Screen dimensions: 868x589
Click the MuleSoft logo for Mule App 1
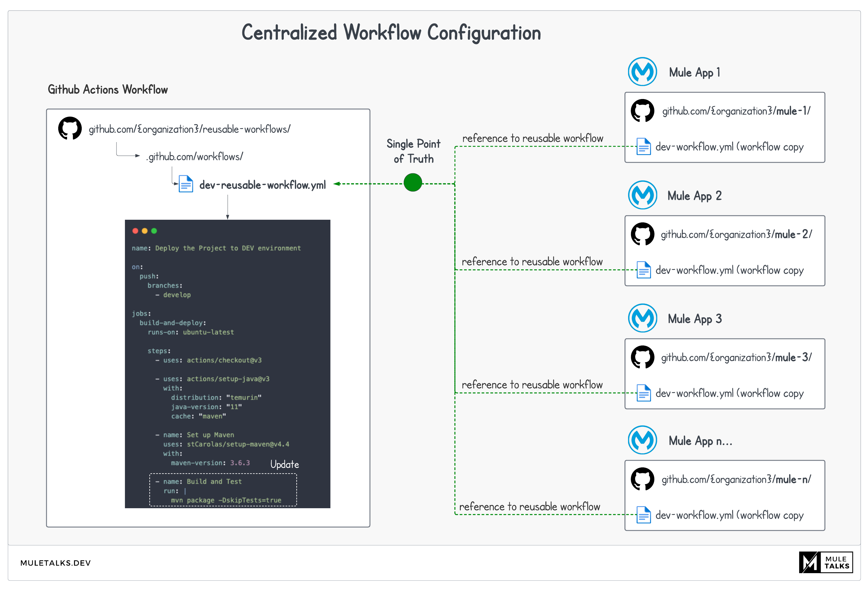(x=642, y=72)
